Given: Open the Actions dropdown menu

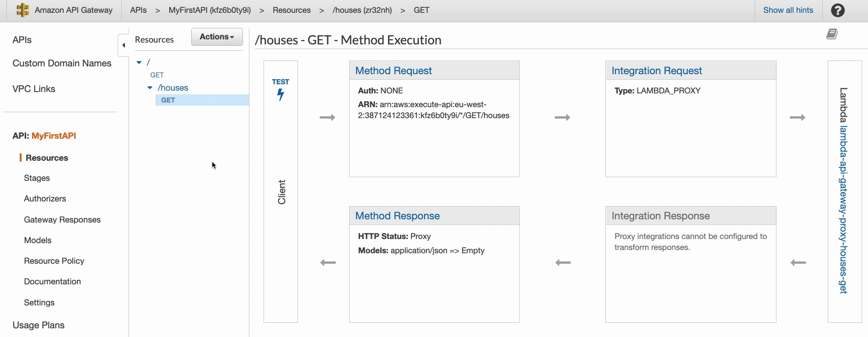Looking at the screenshot, I should coord(217,37).
